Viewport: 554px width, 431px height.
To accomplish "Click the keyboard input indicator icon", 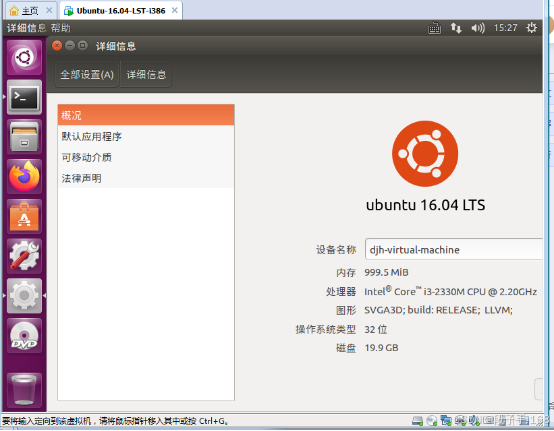I will coord(434,28).
